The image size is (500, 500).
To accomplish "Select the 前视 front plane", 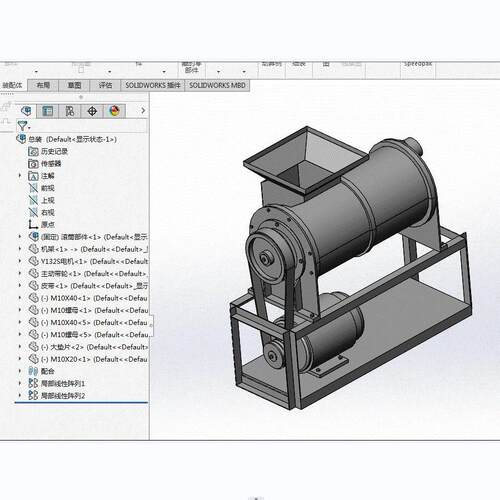I will click(x=42, y=188).
